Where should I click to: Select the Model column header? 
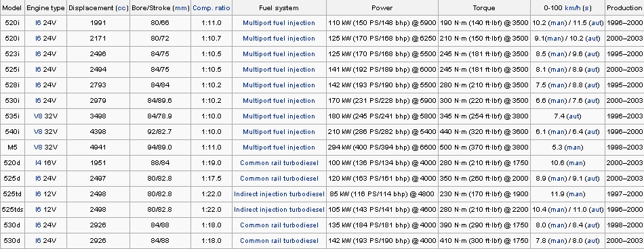(x=12, y=8)
